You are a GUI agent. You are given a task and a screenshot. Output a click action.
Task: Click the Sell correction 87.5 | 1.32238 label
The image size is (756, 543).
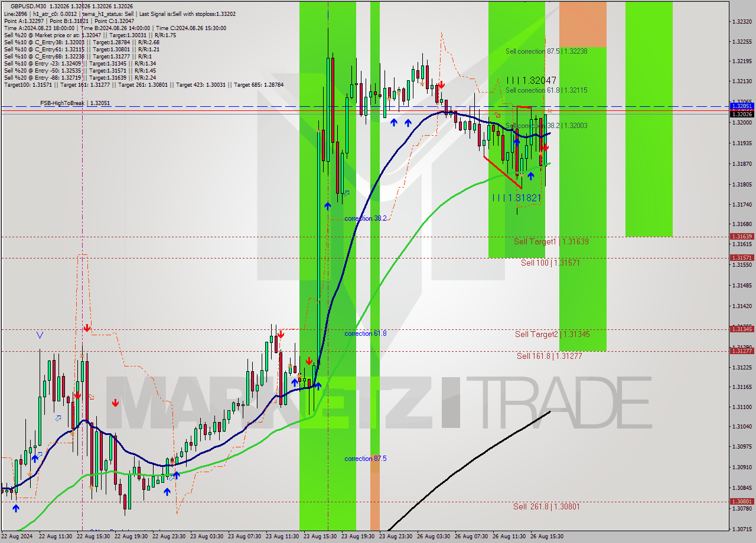click(546, 51)
